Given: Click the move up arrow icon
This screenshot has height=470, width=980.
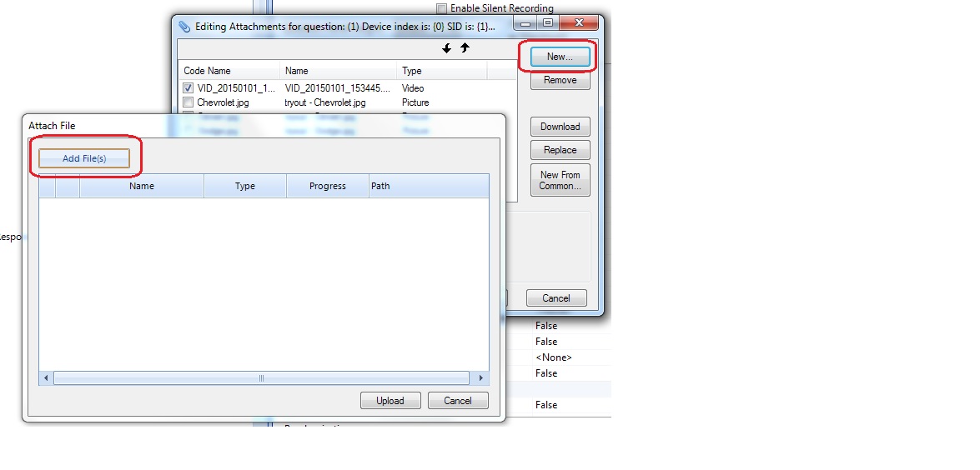Looking at the screenshot, I should click(465, 47).
